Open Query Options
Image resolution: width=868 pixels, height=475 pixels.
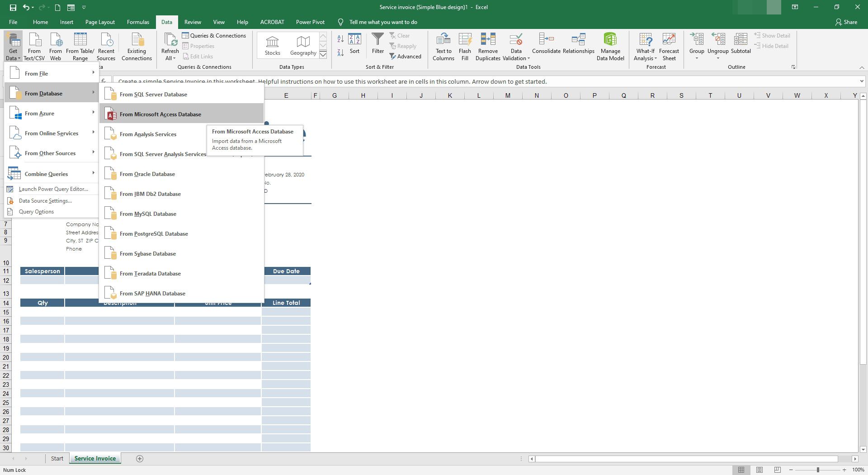coord(52,212)
